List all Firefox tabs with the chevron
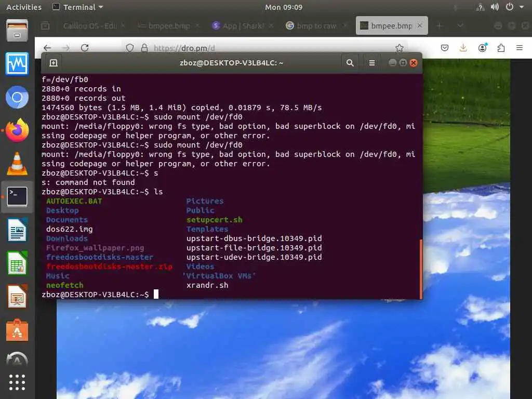 click(x=460, y=25)
